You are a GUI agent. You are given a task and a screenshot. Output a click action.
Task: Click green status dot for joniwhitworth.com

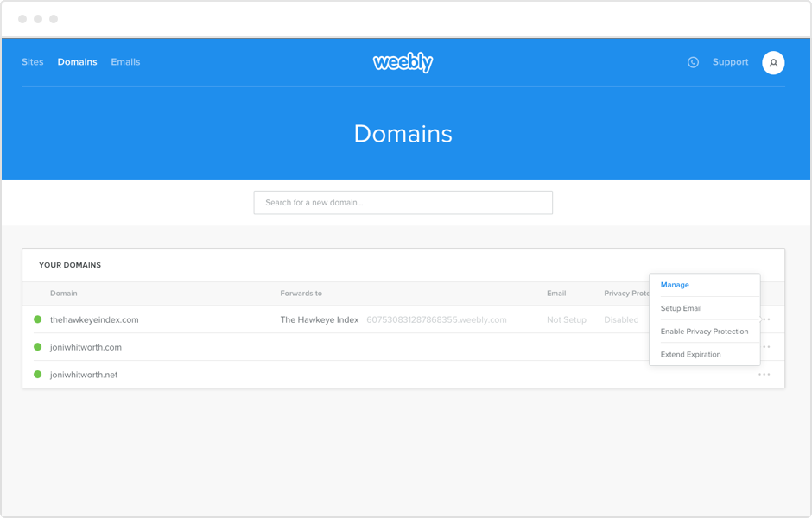pos(37,347)
